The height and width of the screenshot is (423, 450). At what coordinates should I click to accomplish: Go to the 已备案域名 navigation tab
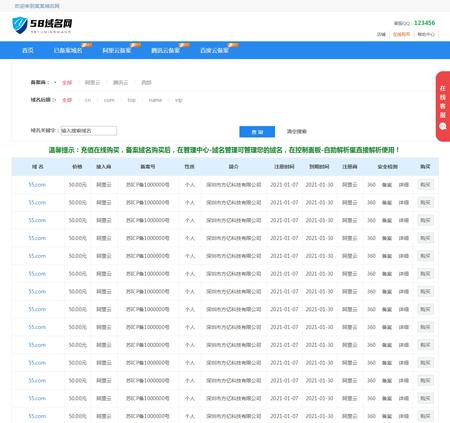point(68,50)
